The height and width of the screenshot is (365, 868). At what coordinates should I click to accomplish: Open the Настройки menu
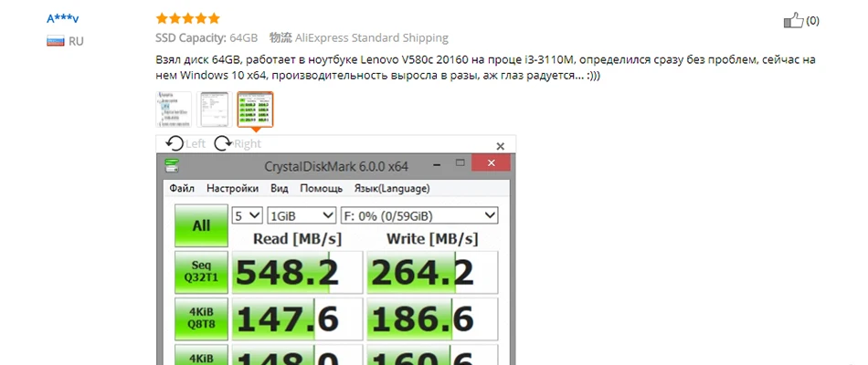coord(232,188)
